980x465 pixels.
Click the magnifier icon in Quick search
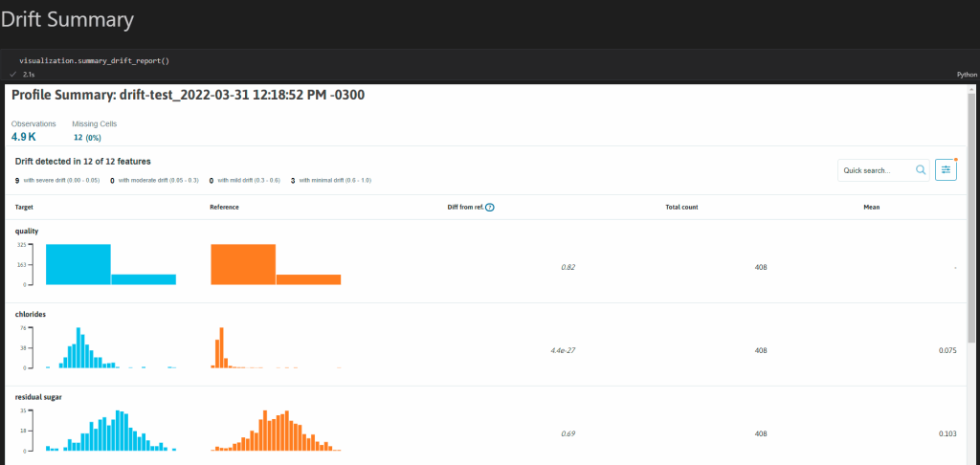[921, 169]
